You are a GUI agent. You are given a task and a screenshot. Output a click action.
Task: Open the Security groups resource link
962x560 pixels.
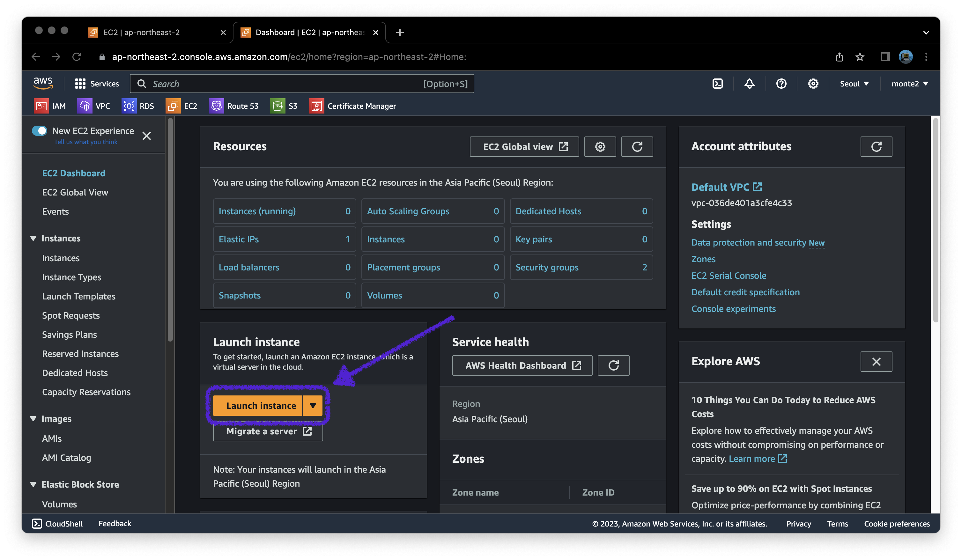[x=547, y=267]
